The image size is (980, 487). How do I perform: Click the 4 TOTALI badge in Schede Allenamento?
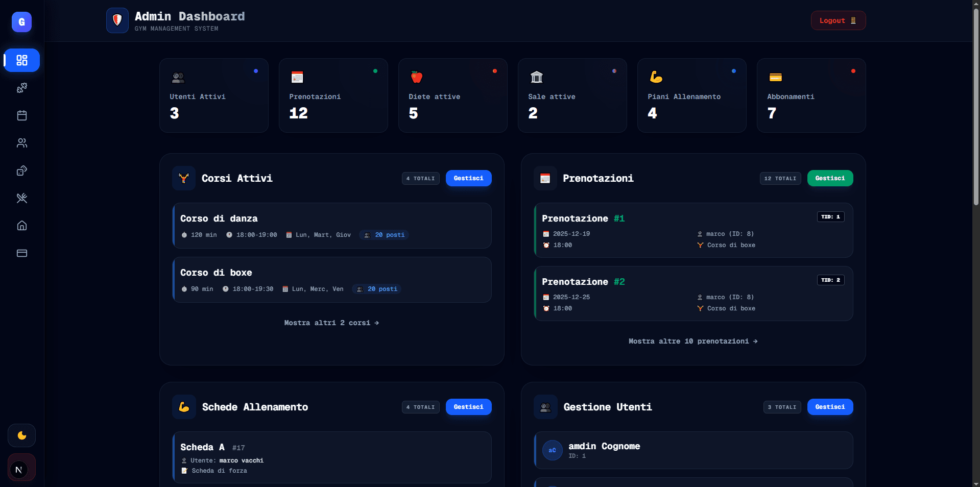click(x=421, y=407)
